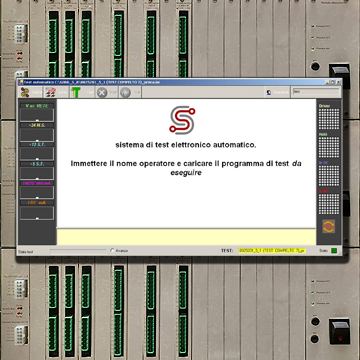360x360 pixels.
Task: Select the Avanza radio button
Action: click(x=112, y=250)
